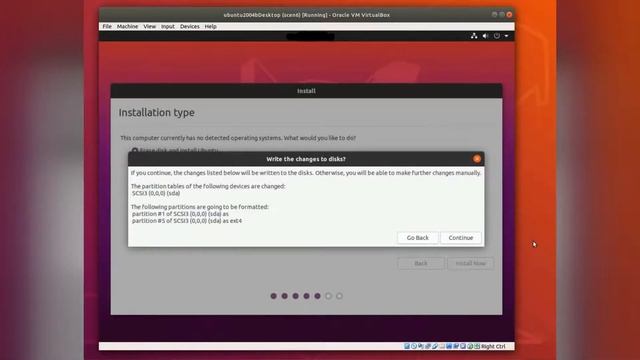Open the Devices menu
The width and height of the screenshot is (640, 360).
(190, 26)
